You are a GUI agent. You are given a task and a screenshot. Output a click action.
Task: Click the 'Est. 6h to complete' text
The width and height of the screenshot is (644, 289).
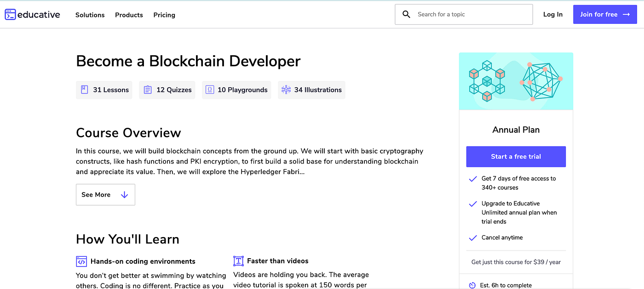506,285
